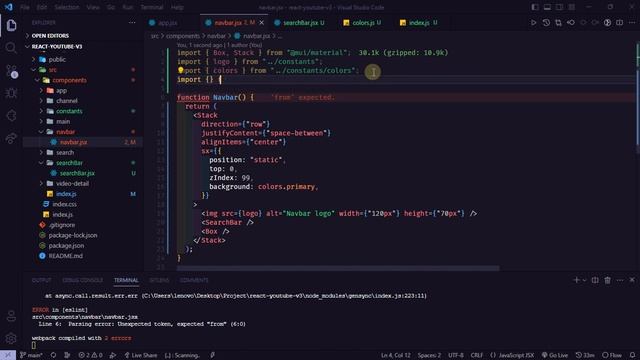Open the Selection menu
Screen dimensions: 640x360
pyautogui.click(x=67, y=7)
